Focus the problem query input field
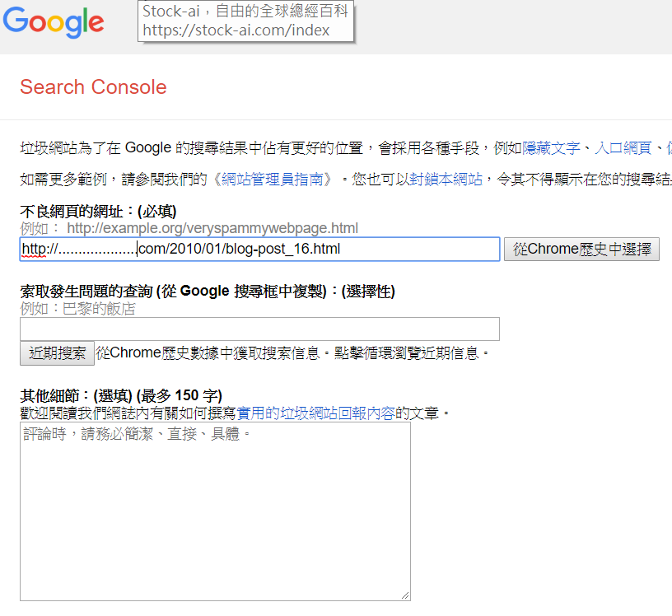 [259, 329]
